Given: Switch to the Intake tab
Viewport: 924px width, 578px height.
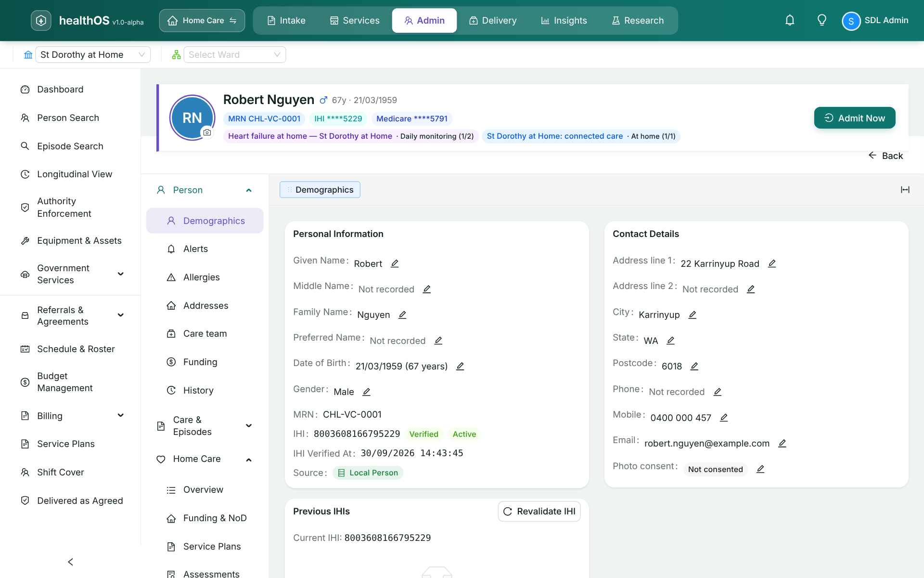Looking at the screenshot, I should (x=286, y=20).
